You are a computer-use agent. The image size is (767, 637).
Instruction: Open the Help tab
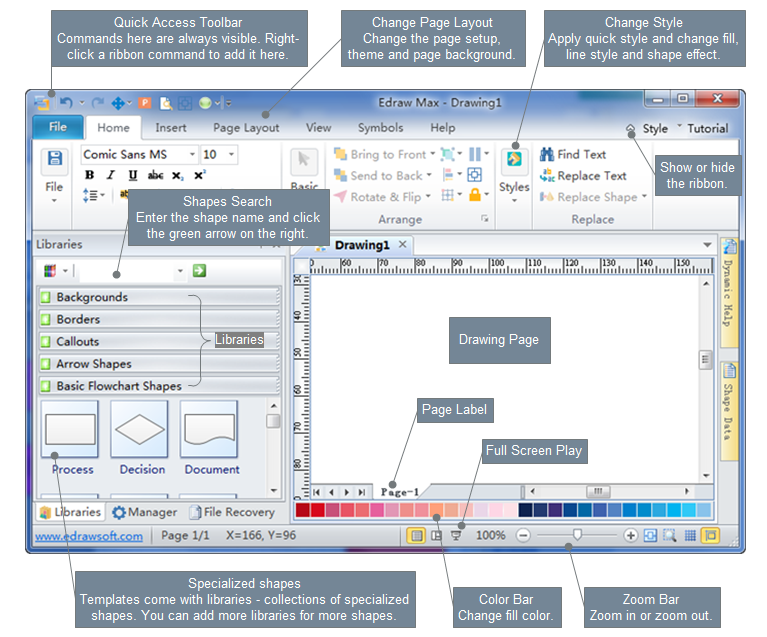(x=443, y=128)
